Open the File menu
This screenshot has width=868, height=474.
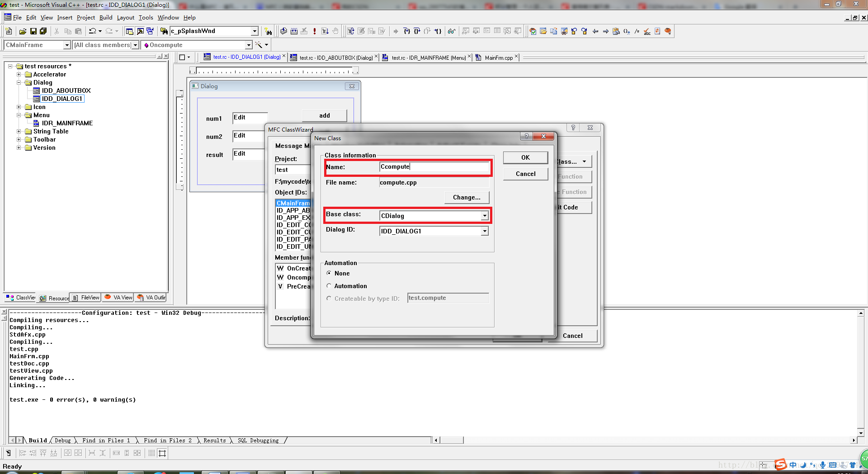[17, 18]
